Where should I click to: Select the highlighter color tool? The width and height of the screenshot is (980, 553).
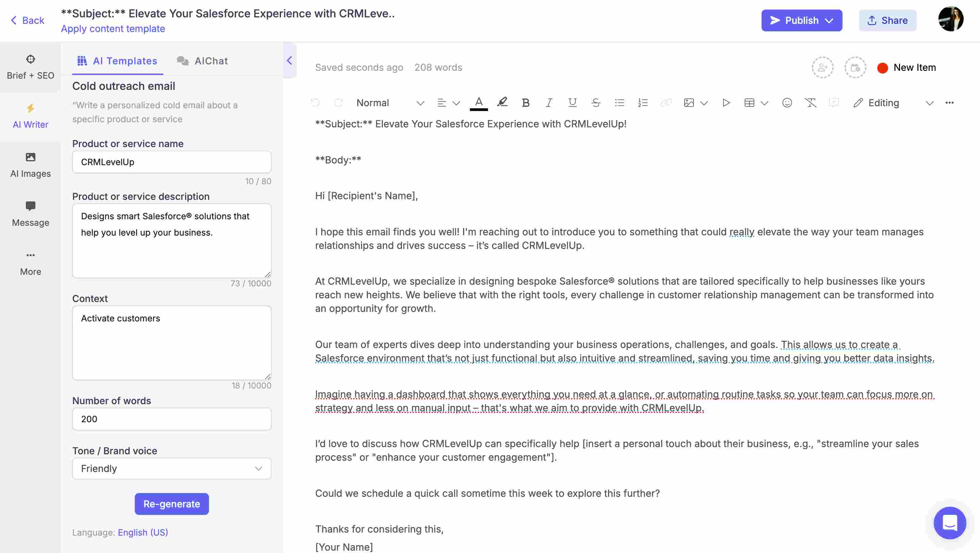click(x=502, y=102)
